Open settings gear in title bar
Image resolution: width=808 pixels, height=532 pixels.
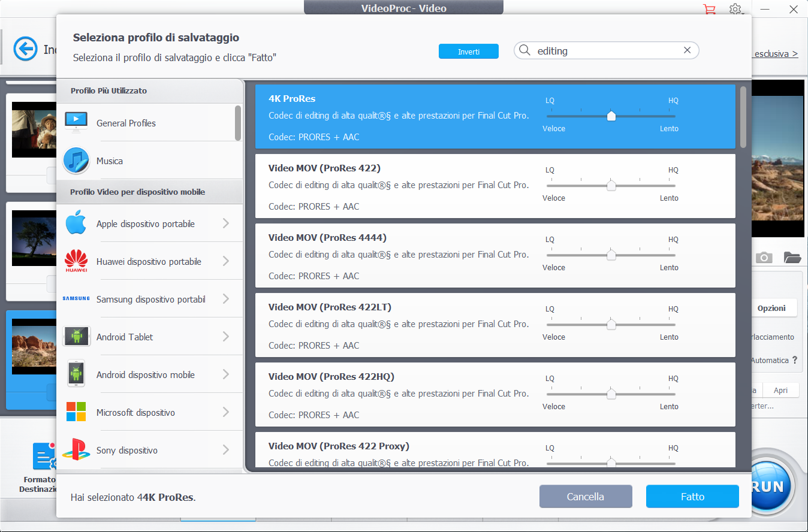point(735,9)
